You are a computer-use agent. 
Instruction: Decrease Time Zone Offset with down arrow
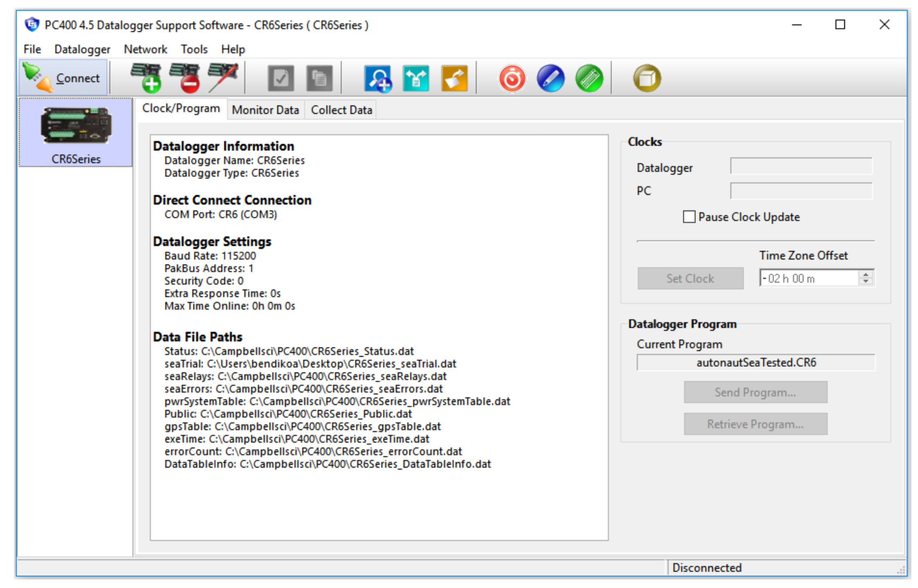[866, 282]
